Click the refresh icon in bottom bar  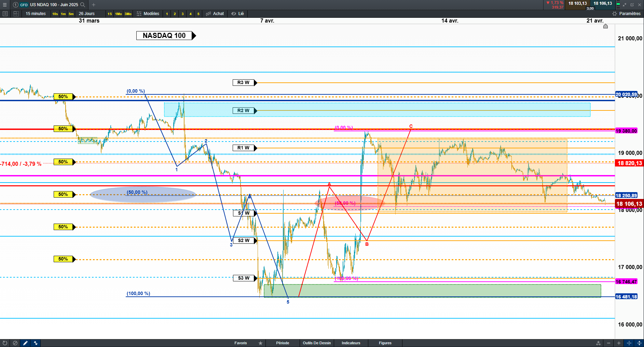click(5, 343)
